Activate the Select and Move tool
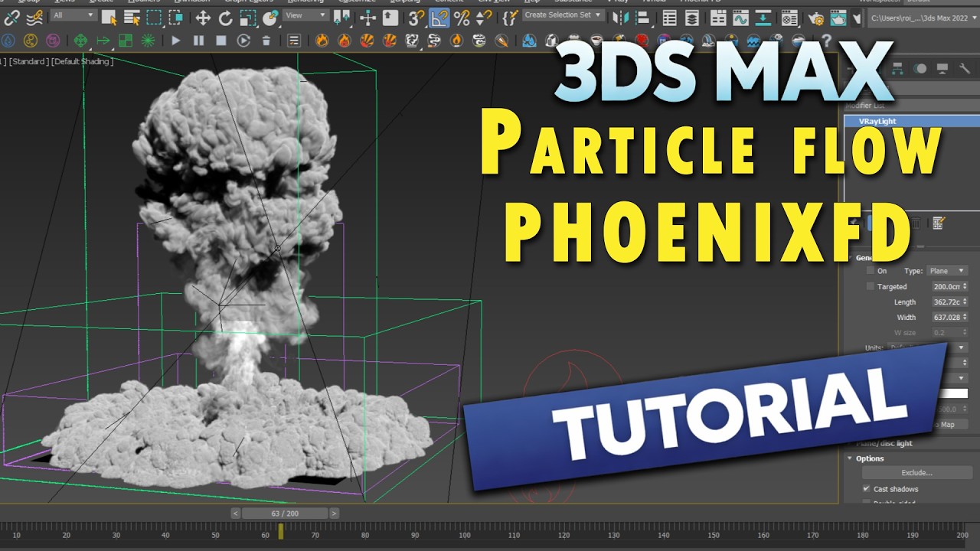980x551 pixels. pos(203,18)
